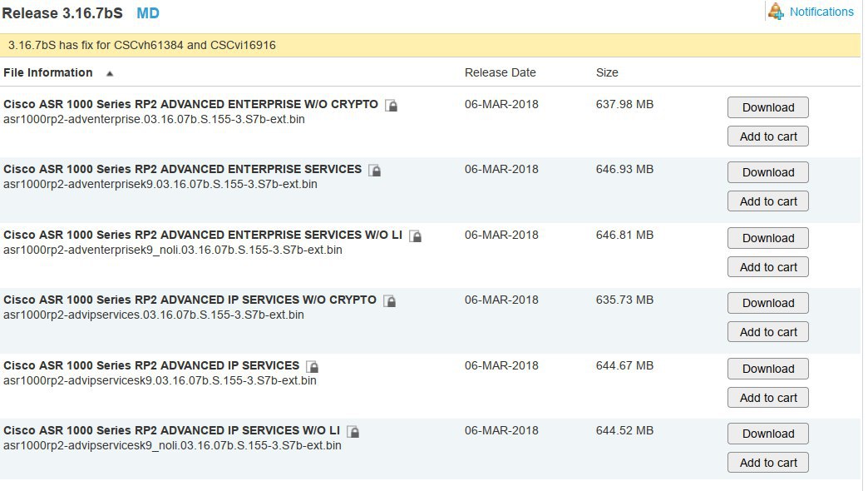Add ADVANCED ENTERPRISE SERVICES W/O LI to cart

[767, 267]
